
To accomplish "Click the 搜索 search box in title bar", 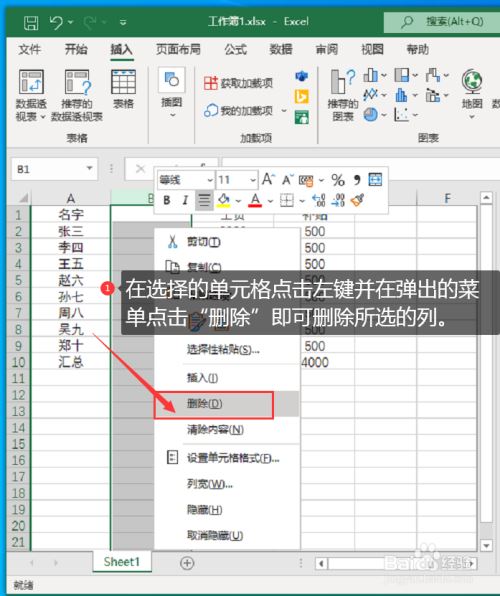I will [442, 22].
